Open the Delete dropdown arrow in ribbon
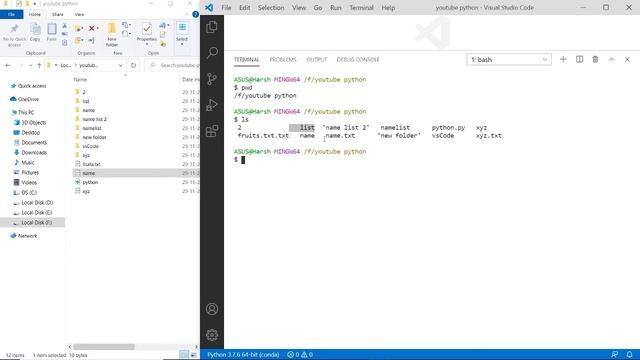Viewport: 640px width, 360px height. coord(97,28)
